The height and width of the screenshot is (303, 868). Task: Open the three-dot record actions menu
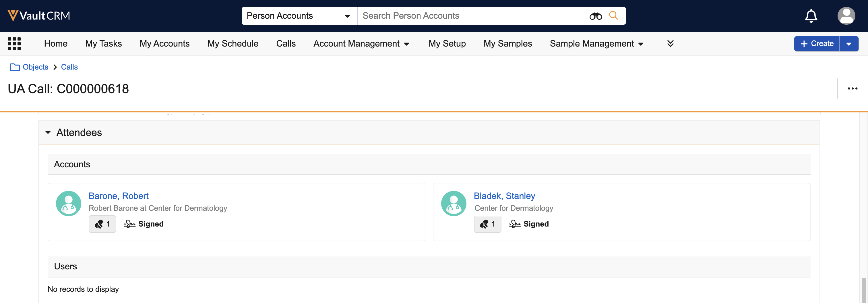(852, 89)
